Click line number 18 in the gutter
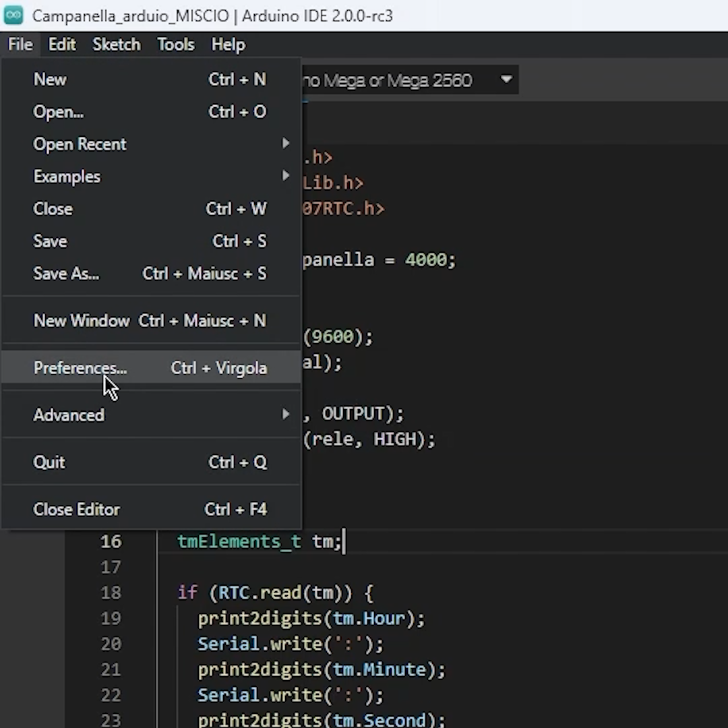This screenshot has width=728, height=728. (111, 593)
